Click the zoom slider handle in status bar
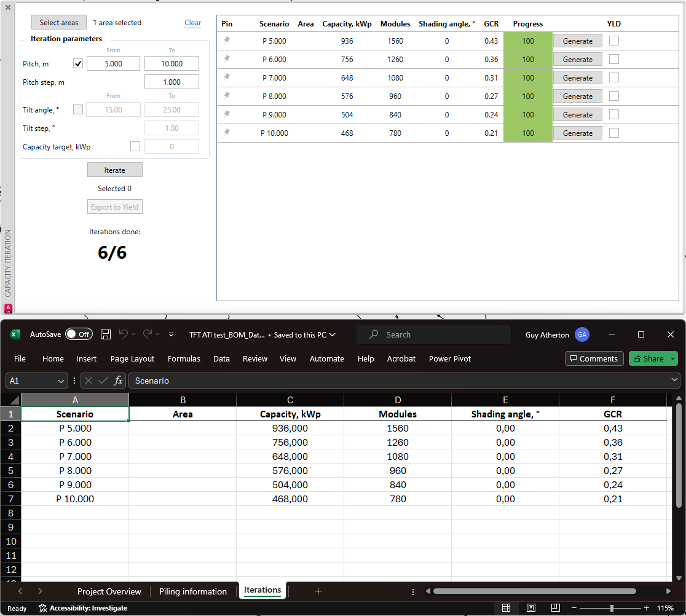This screenshot has width=686, height=616. pos(612,608)
